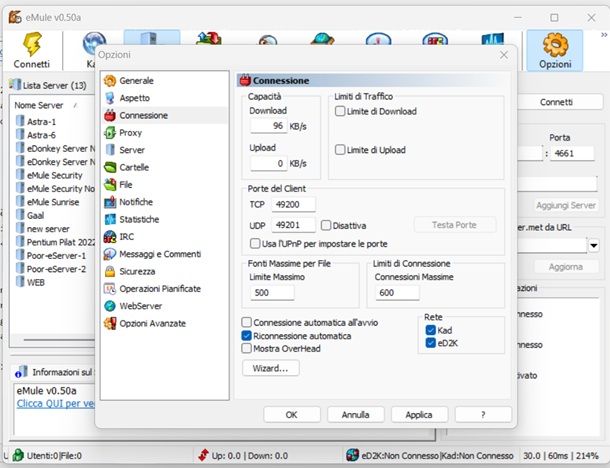Click the 'Clicca QUI' link
Screen dimensions: 610x468
pyautogui.click(x=55, y=404)
